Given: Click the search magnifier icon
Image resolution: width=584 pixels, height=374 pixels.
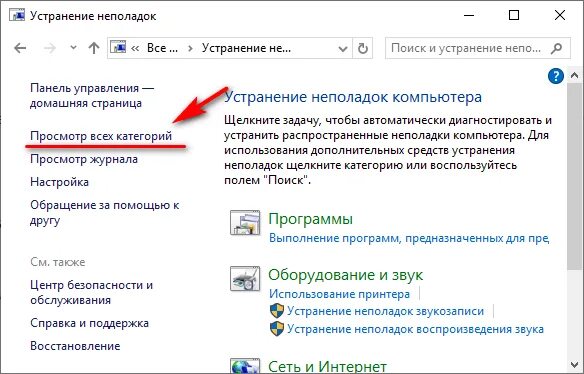Looking at the screenshot, I should click(x=556, y=48).
